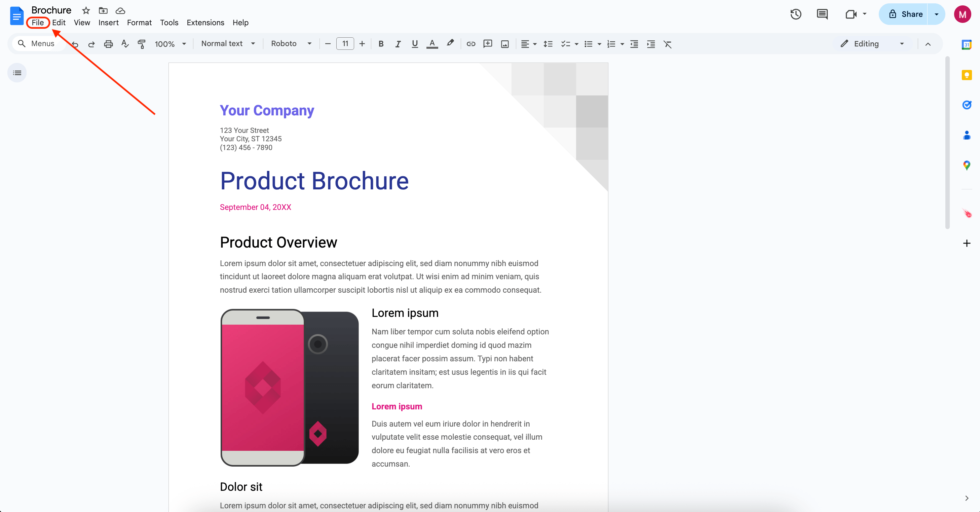Expand Meet call options arrow
Screen dimensions: 980x512
(864, 14)
